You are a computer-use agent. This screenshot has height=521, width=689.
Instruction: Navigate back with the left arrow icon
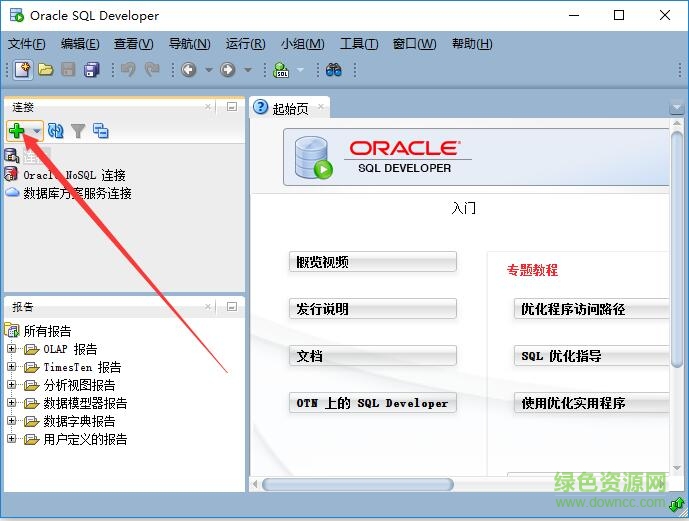click(189, 69)
